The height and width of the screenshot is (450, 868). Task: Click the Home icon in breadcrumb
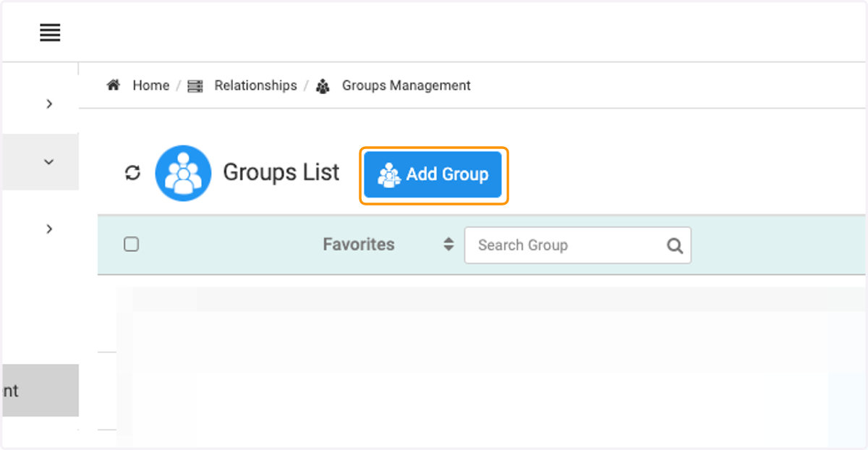(x=113, y=85)
